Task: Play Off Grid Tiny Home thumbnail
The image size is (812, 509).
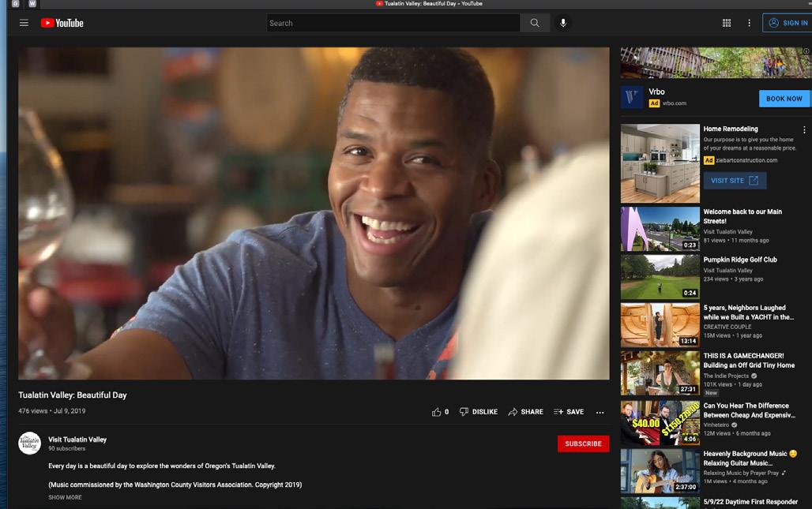Action: click(x=660, y=373)
